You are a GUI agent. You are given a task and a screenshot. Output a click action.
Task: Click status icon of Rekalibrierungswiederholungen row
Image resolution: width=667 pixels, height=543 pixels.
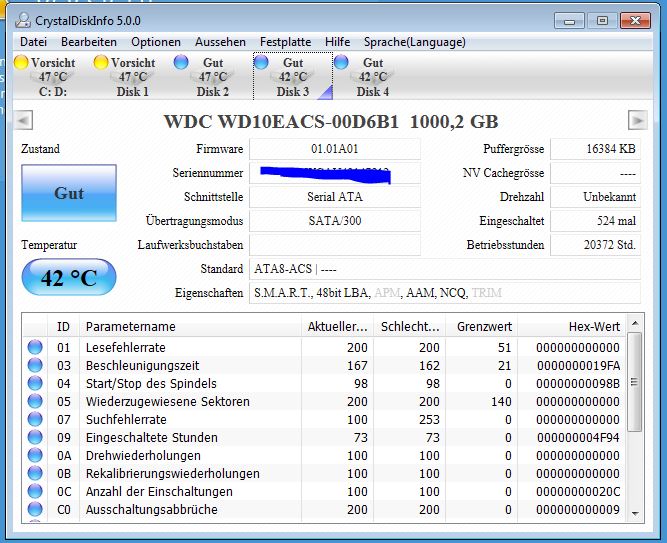click(x=35, y=473)
